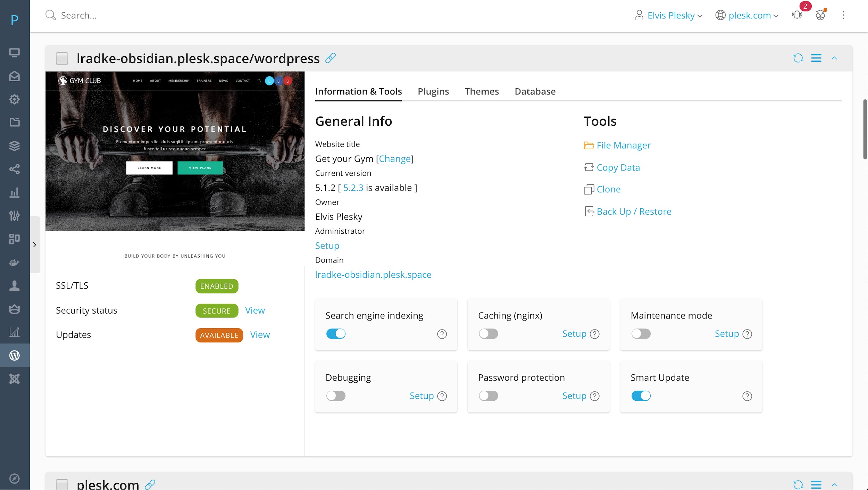Image resolution: width=868 pixels, height=490 pixels.
Task: Open the users person sidebar icon
Action: pyautogui.click(x=15, y=285)
